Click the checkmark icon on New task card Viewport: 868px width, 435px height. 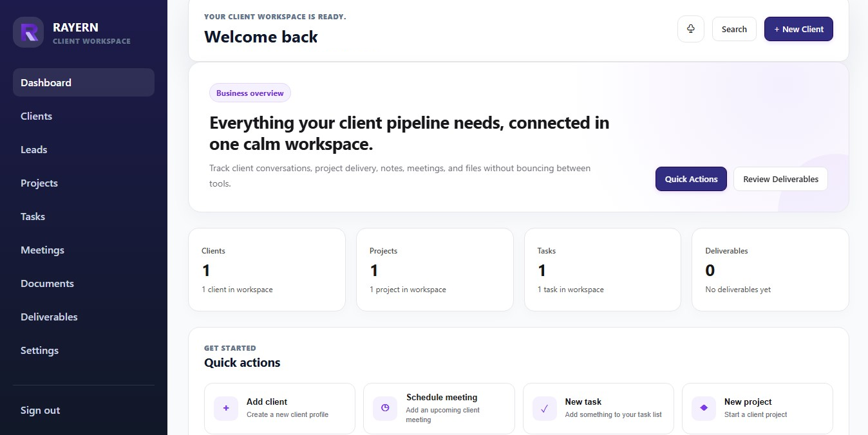point(545,408)
